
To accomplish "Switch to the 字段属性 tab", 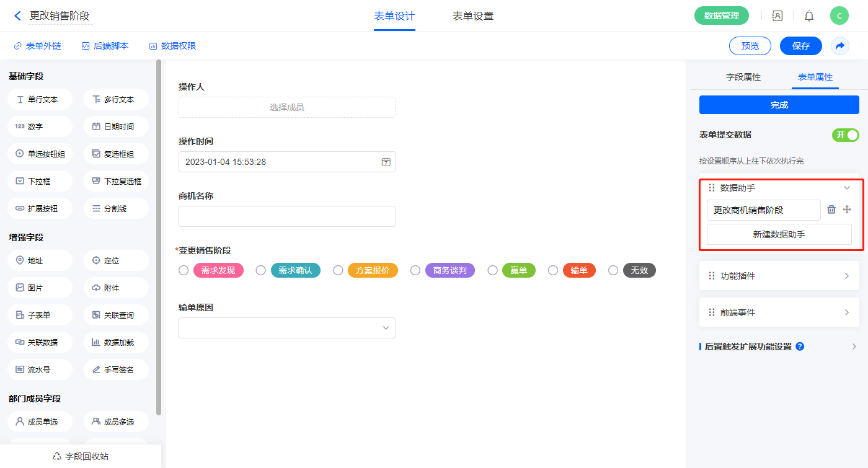I will tap(743, 77).
